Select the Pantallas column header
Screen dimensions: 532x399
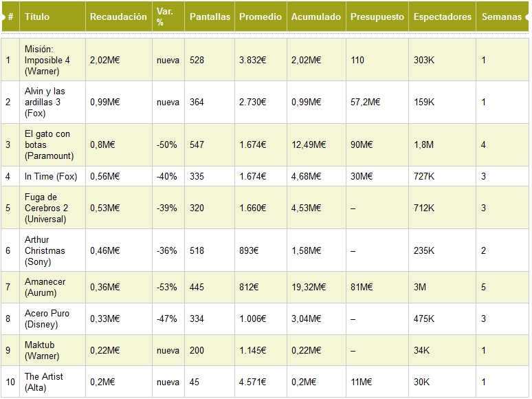(210, 17)
